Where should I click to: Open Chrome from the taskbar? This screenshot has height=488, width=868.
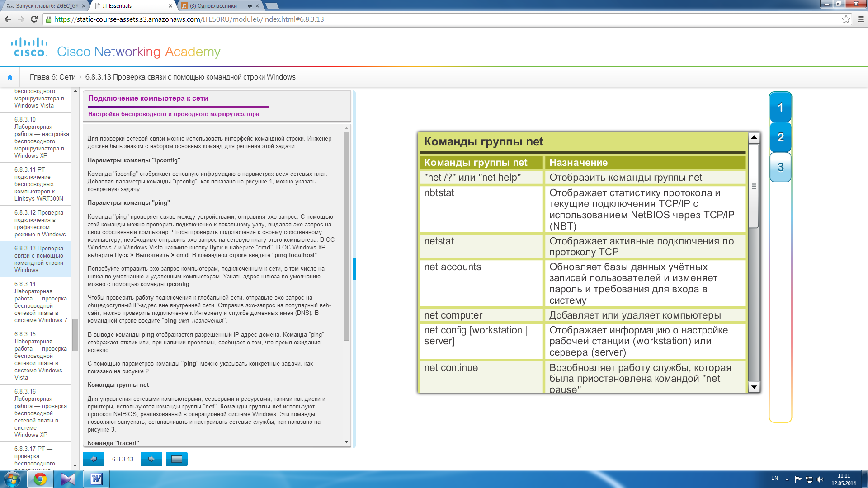point(40,479)
